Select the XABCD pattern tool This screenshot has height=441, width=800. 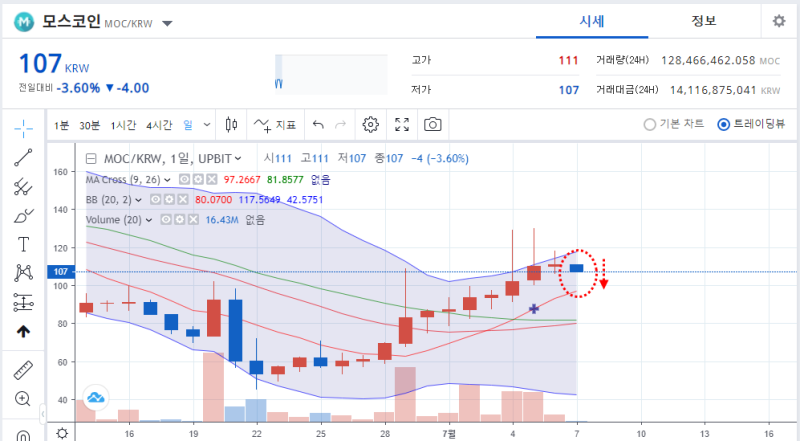point(23,273)
